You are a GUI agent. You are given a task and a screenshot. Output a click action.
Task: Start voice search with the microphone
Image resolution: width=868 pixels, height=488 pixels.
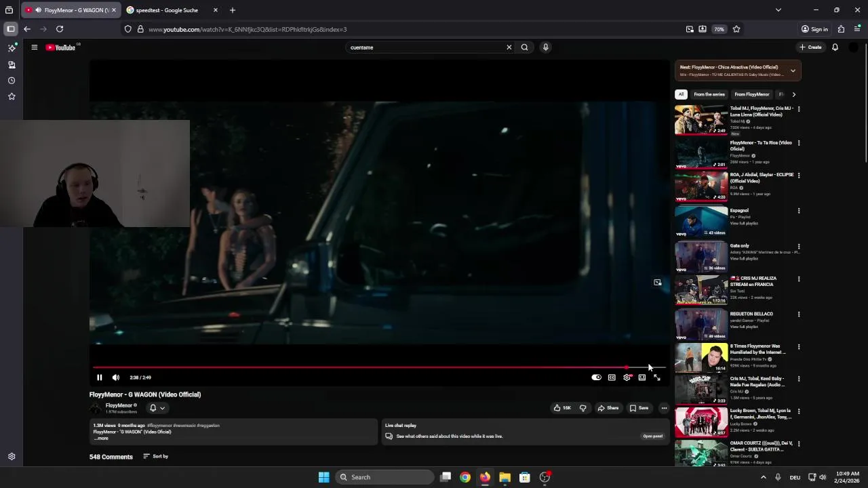point(545,47)
